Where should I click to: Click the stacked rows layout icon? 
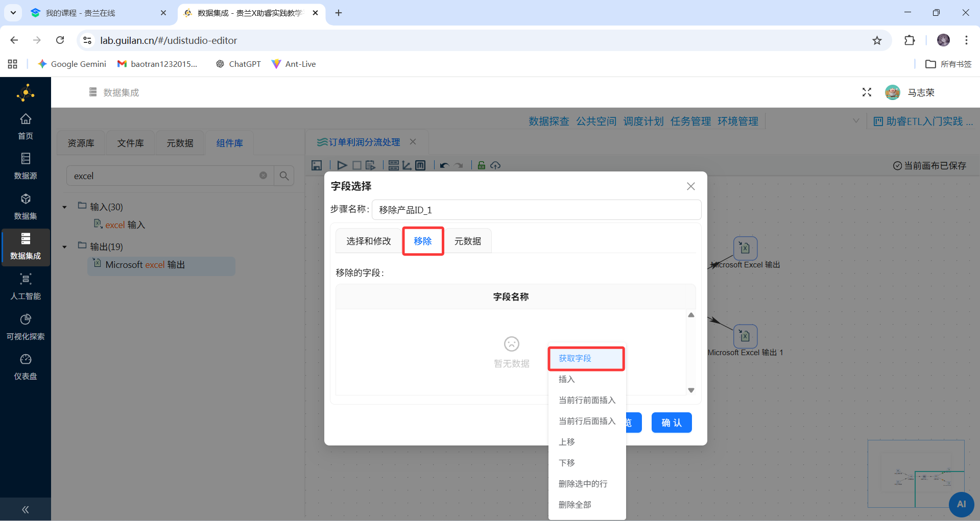(x=393, y=165)
